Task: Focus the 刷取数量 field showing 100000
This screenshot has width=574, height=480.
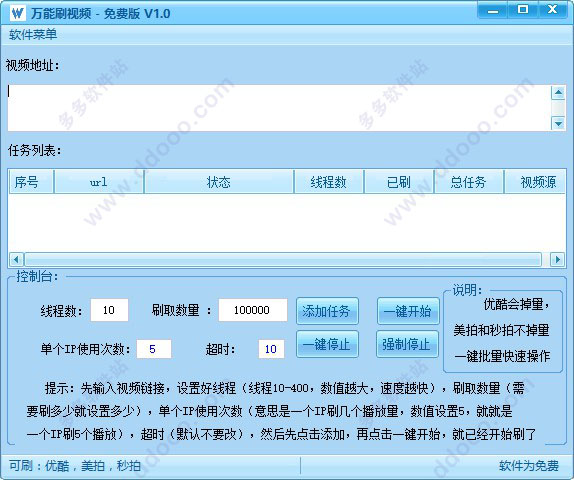Action: [253, 310]
